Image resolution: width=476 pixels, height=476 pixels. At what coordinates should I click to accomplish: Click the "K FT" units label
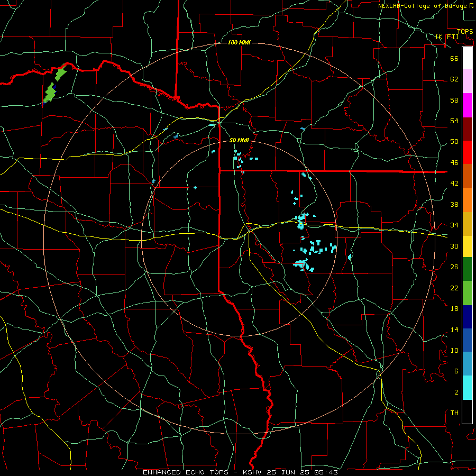click(x=447, y=37)
